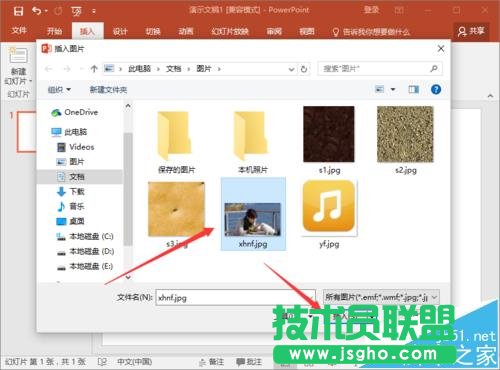
Task: Collapse the ribbon with the up chevron
Action: point(490,96)
